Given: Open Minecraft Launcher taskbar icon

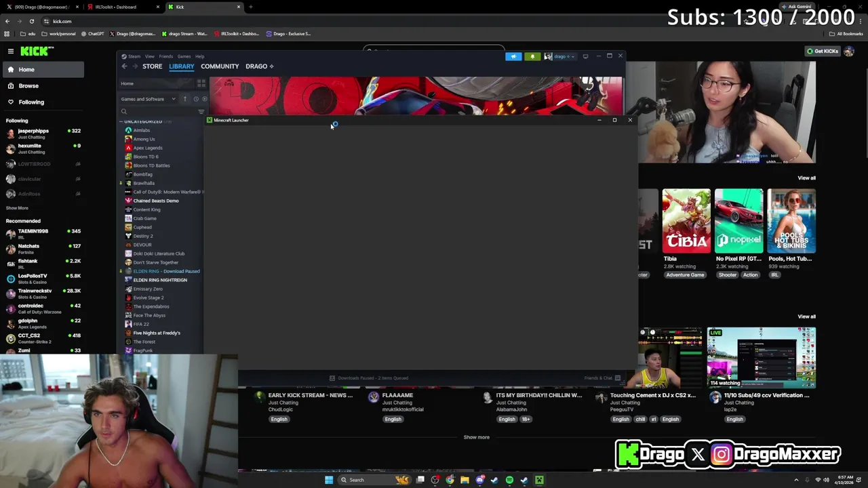Looking at the screenshot, I should [x=539, y=480].
